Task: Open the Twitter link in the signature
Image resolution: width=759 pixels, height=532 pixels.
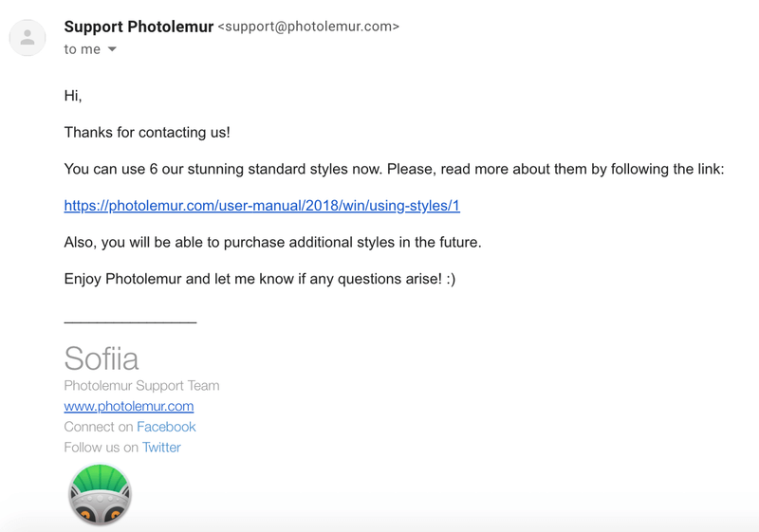Action: pyautogui.click(x=161, y=448)
